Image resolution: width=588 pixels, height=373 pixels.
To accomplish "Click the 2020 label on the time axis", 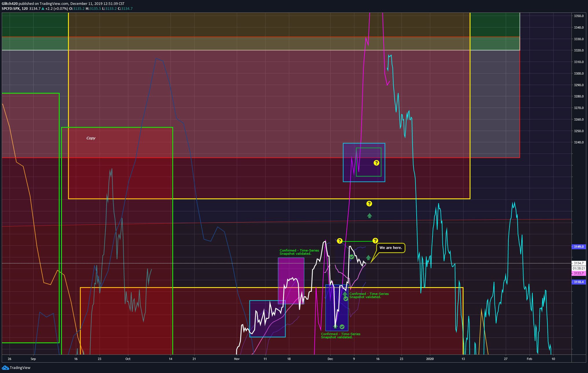I will 430,359.
